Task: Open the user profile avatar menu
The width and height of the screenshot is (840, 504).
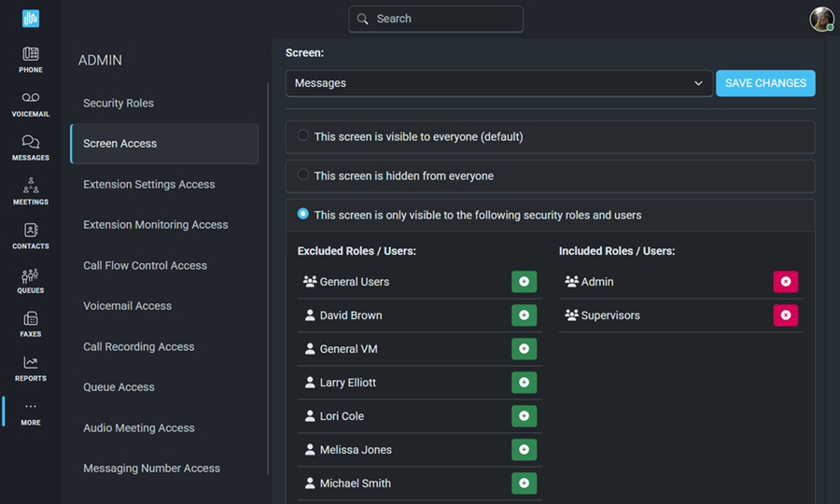Action: (x=821, y=20)
